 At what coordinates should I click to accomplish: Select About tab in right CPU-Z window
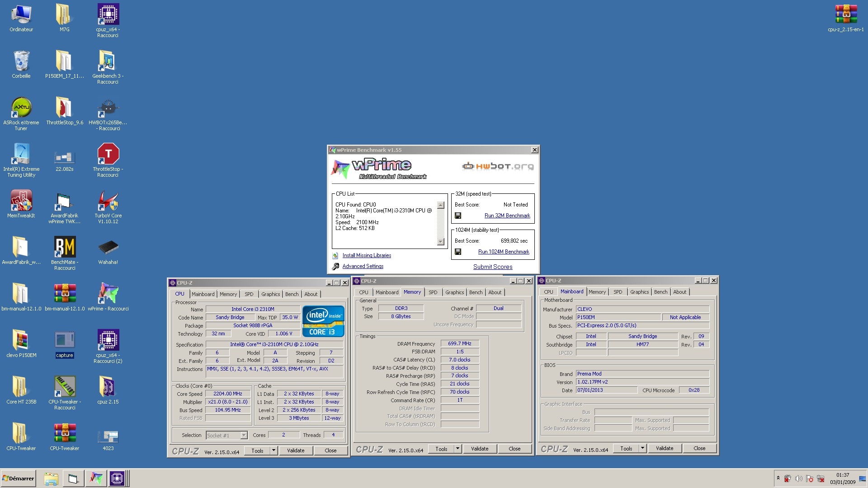pos(679,292)
